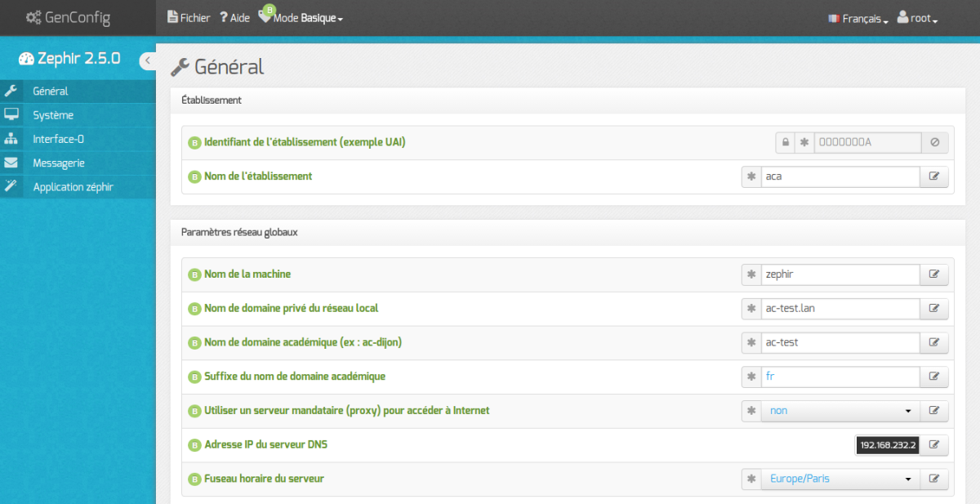Open the Europe/Paris timezone dropdown
This screenshot has width=980, height=504.
840,479
